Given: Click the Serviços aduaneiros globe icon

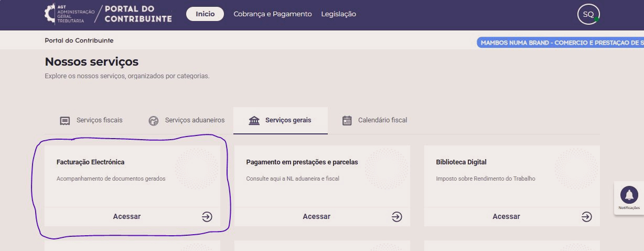Looking at the screenshot, I should click(154, 121).
